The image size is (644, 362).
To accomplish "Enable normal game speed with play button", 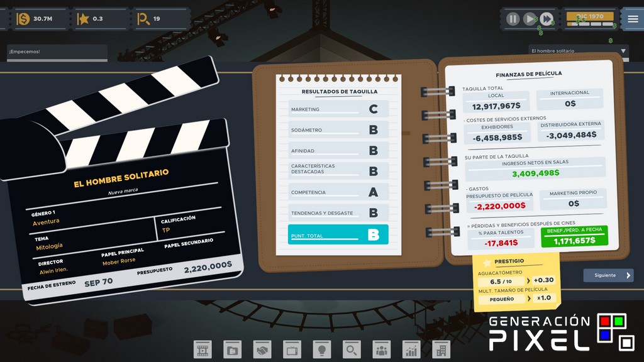I will click(x=530, y=19).
